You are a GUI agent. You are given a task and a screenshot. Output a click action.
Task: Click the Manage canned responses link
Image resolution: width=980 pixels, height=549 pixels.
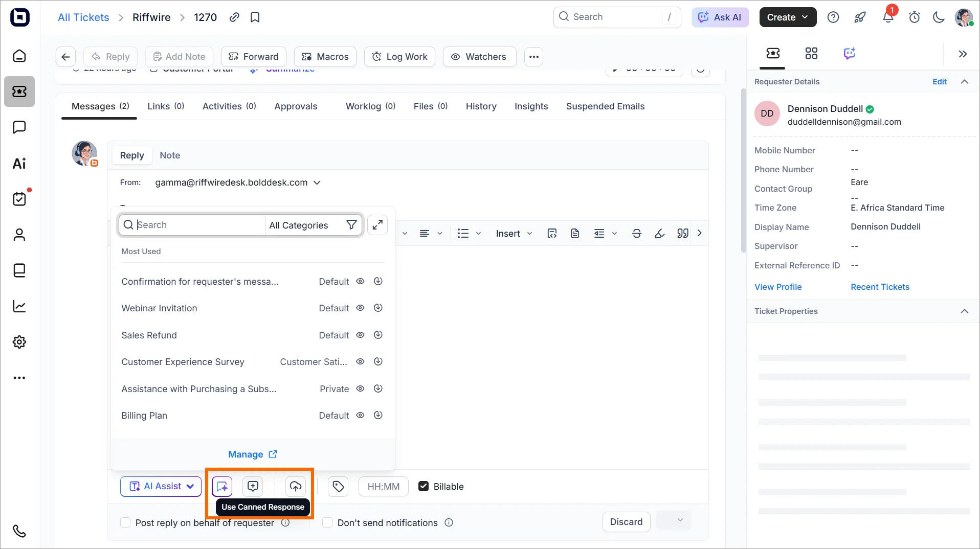253,454
